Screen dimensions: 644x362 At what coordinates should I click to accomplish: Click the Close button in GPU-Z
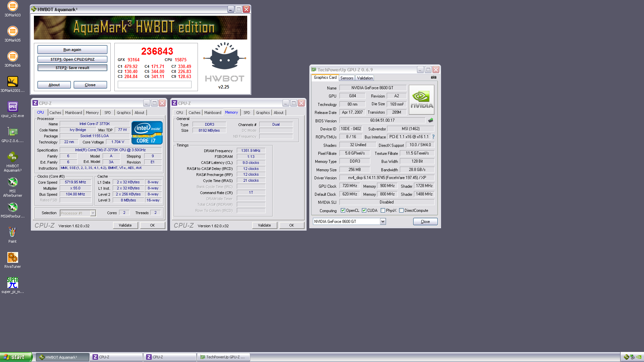pos(425,222)
